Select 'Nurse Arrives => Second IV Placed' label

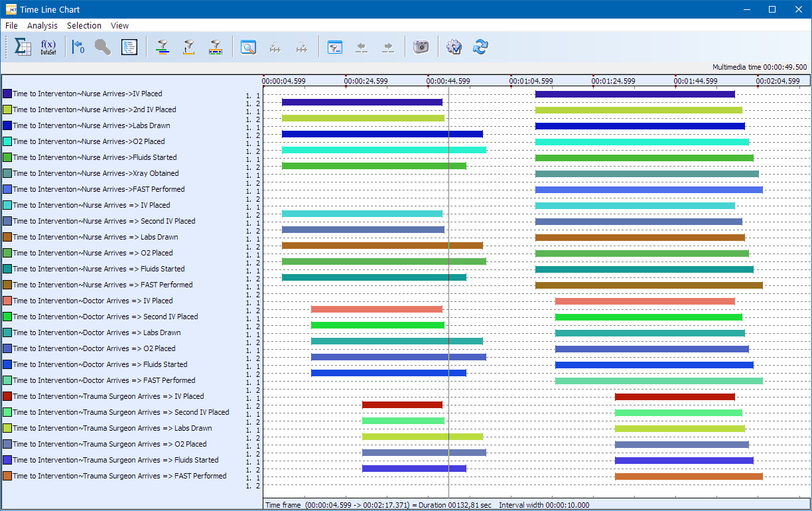[x=104, y=221]
